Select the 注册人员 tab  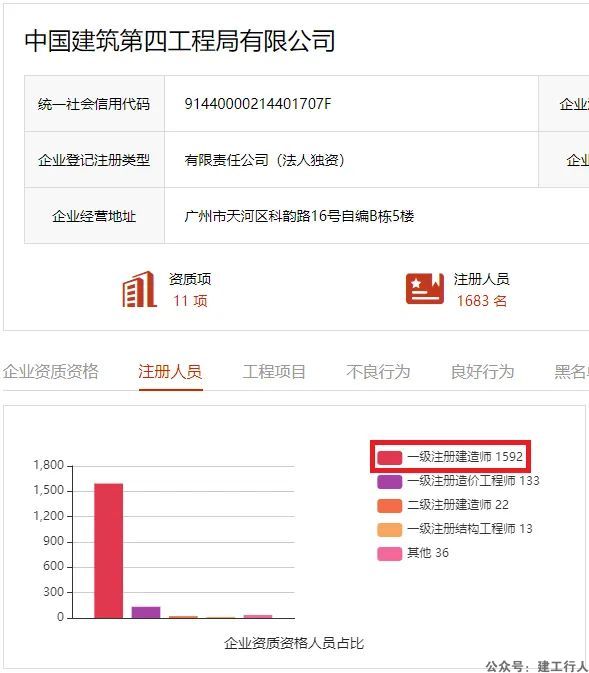coord(170,372)
